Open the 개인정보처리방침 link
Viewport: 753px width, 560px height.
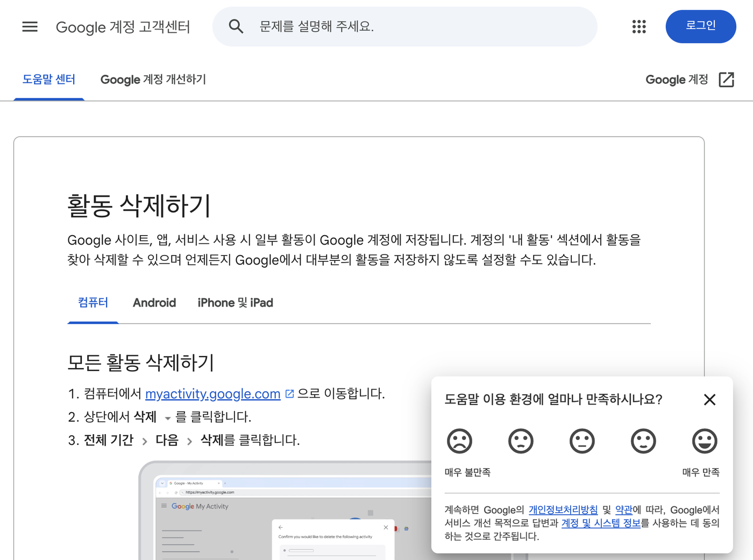pyautogui.click(x=563, y=510)
